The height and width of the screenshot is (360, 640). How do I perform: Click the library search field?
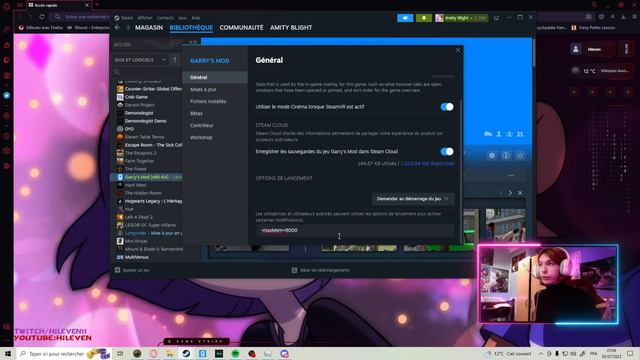pos(147,72)
